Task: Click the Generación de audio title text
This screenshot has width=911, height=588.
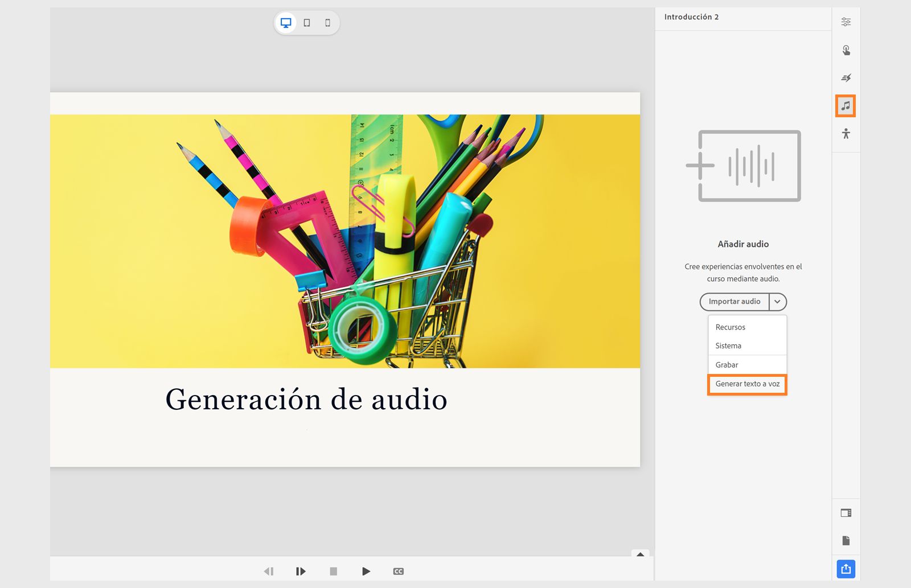Action: [306, 400]
